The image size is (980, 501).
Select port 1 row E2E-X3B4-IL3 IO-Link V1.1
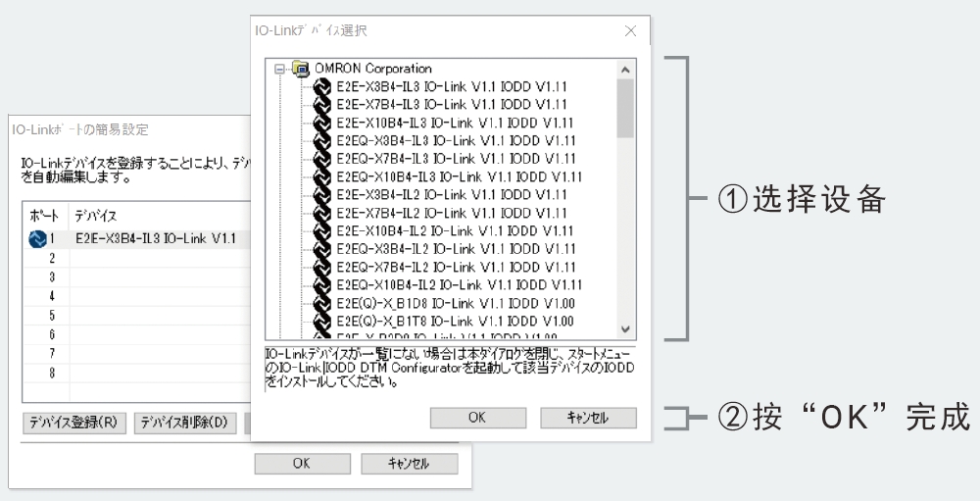pyautogui.click(x=137, y=239)
